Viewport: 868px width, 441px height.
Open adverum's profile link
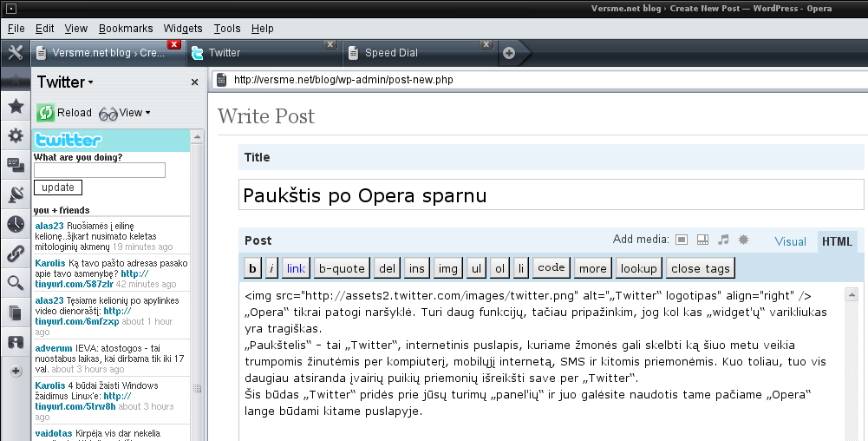[54, 348]
